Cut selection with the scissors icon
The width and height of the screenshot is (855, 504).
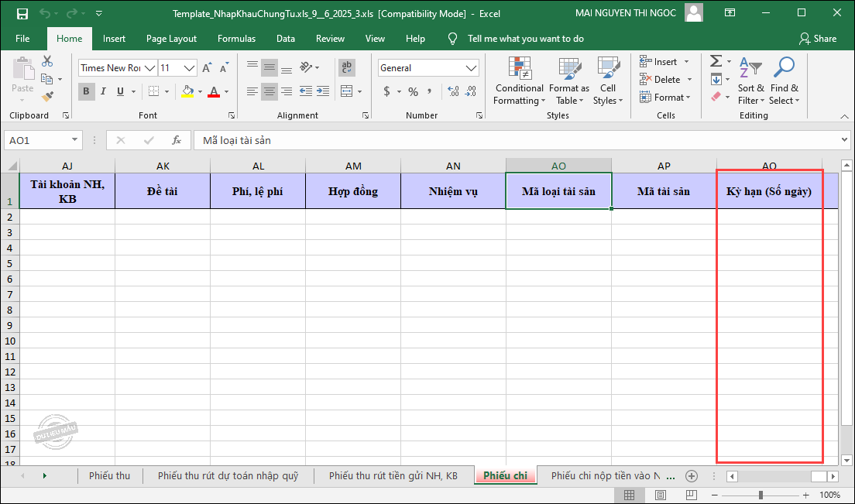pos(47,61)
